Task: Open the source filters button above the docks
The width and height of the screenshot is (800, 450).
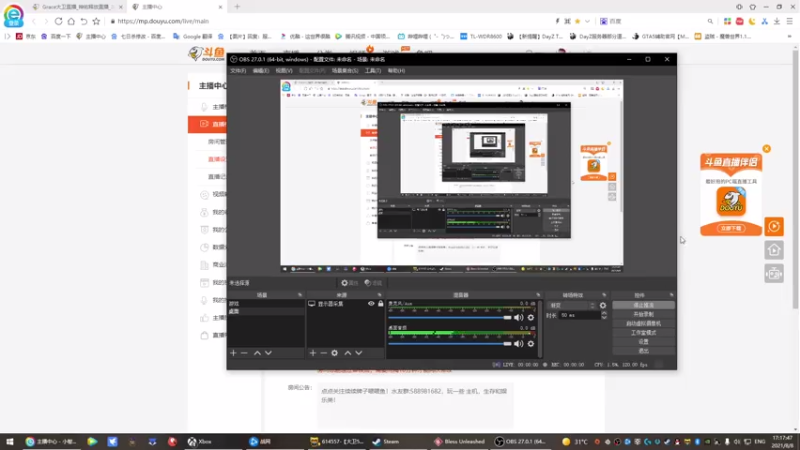Action: (x=373, y=283)
